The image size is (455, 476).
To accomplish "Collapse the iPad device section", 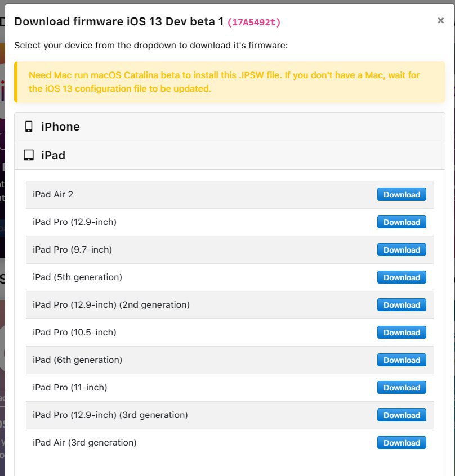I will (x=230, y=155).
